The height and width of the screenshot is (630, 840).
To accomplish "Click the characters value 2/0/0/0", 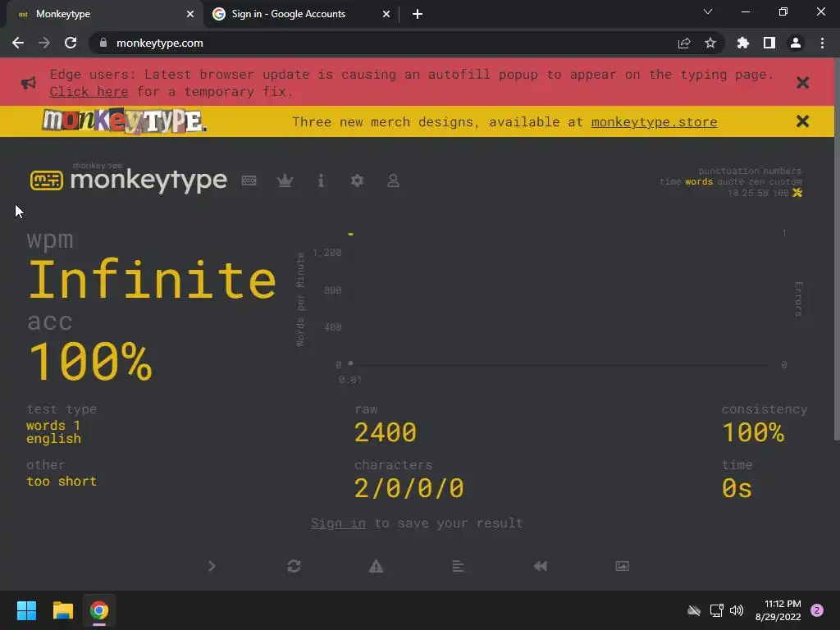I will click(x=409, y=488).
